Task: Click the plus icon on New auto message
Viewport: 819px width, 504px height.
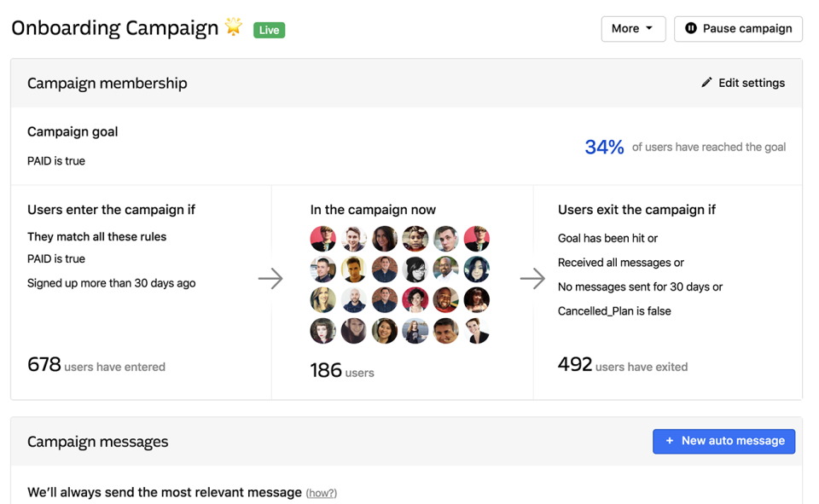Action: 670,441
